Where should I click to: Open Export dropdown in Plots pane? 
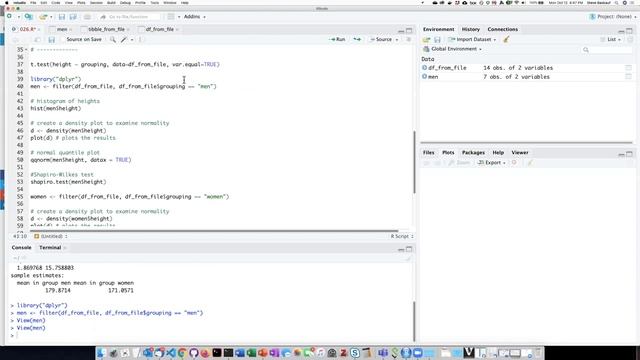[492, 162]
